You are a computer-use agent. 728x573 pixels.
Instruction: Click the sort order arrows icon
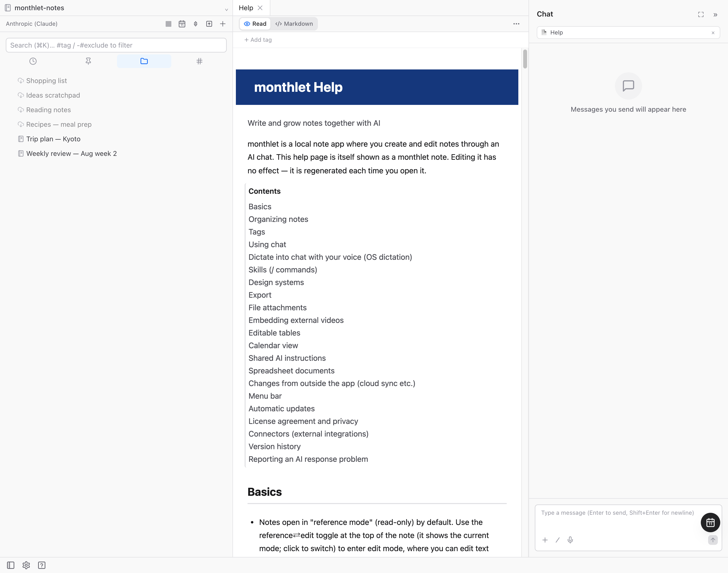(x=196, y=24)
